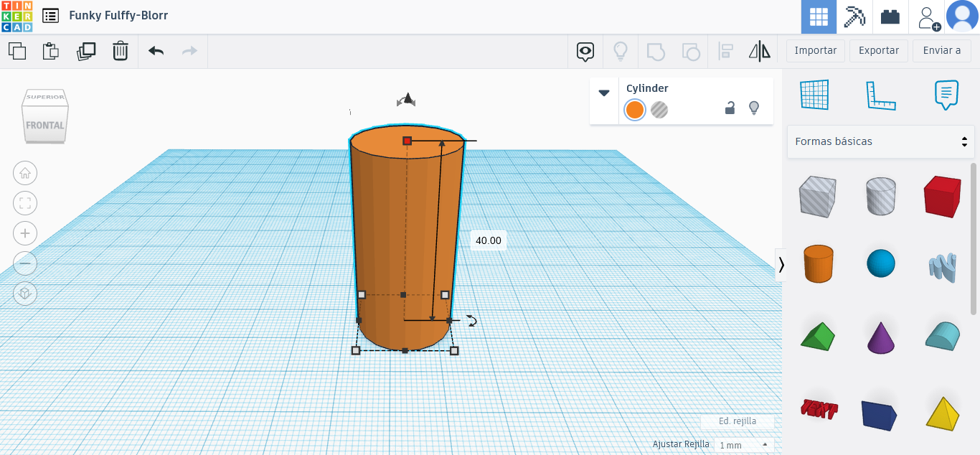The image size is (980, 455).
Task: Open the Align tool
Action: coord(725,51)
